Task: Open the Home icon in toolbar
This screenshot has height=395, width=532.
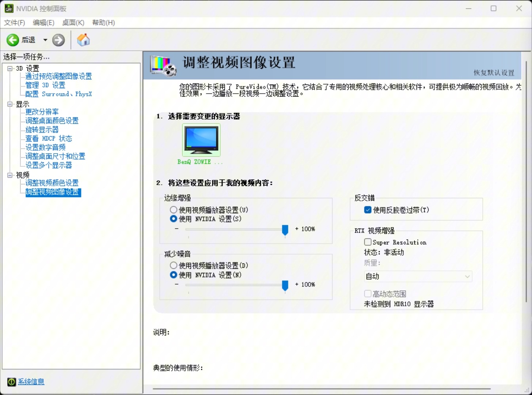Action: coord(83,40)
